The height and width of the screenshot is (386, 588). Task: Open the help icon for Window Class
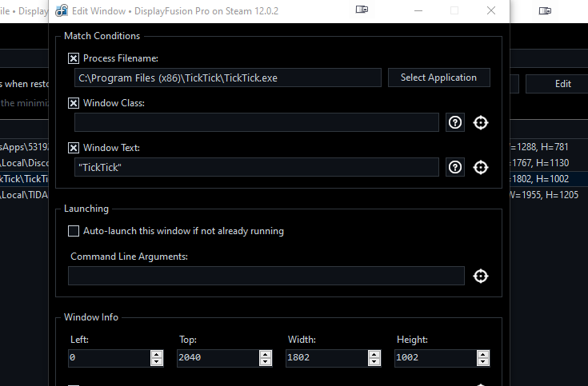coord(455,122)
